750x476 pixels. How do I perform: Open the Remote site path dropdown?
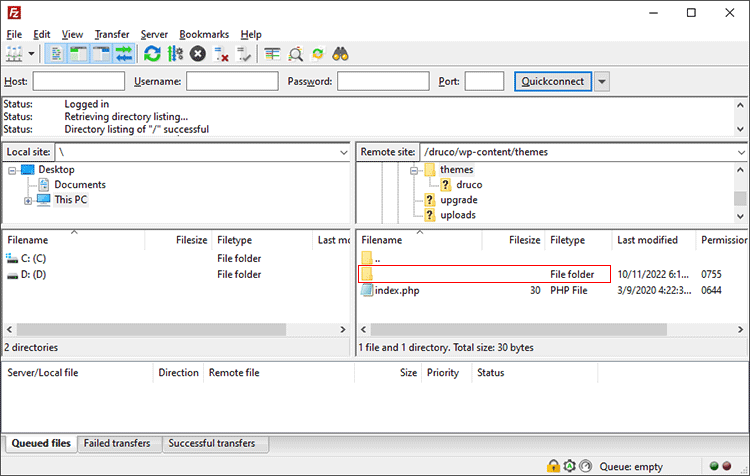[740, 152]
